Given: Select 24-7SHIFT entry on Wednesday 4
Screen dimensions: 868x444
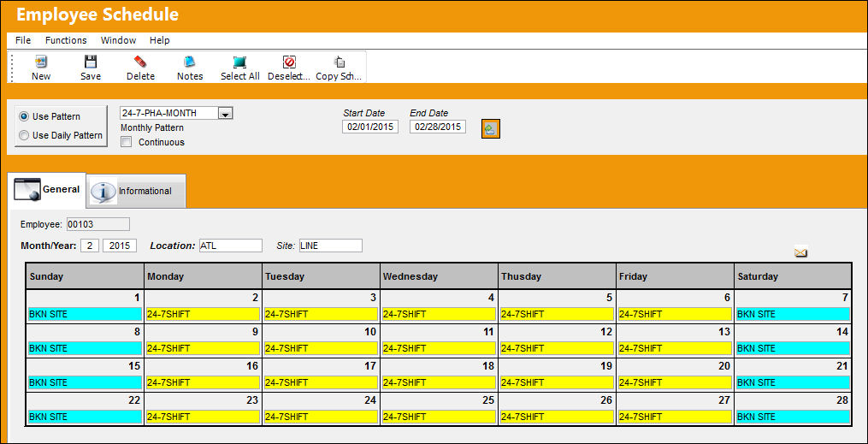Looking at the screenshot, I should tap(439, 315).
